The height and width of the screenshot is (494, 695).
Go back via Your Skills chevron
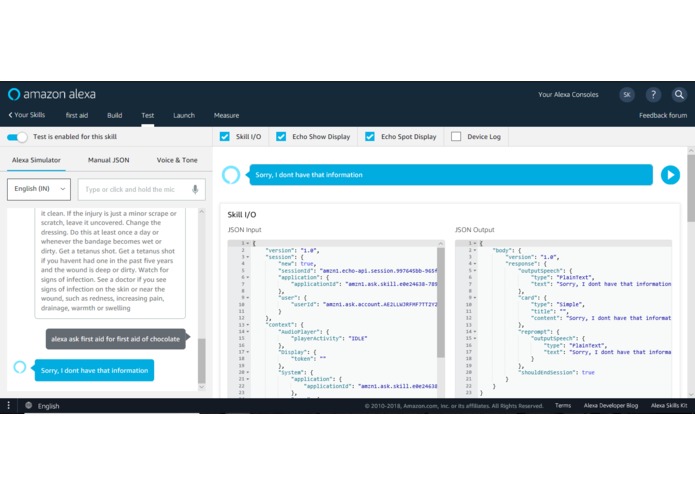(27, 115)
